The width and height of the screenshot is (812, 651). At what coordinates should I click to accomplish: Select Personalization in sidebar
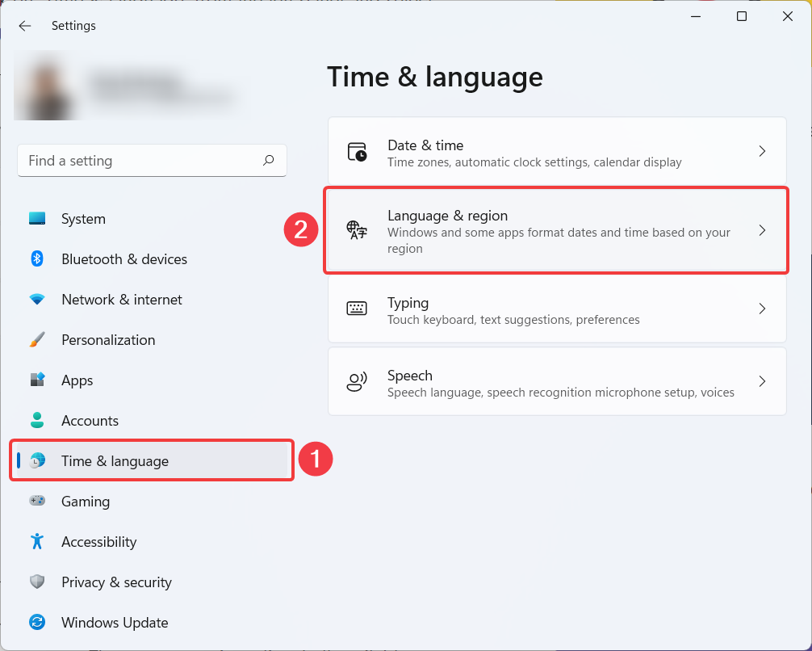point(153,340)
